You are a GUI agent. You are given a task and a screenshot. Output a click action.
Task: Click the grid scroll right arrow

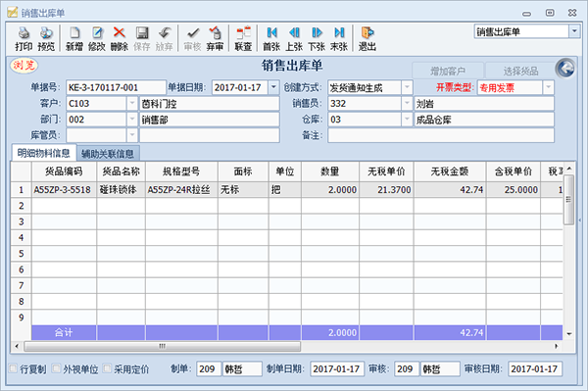pyautogui.click(x=556, y=346)
